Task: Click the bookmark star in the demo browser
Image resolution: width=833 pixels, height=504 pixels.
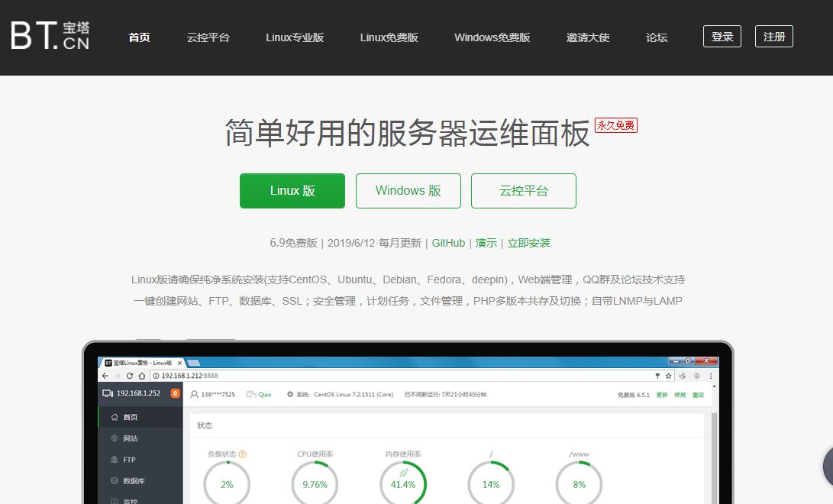Action: tap(668, 376)
